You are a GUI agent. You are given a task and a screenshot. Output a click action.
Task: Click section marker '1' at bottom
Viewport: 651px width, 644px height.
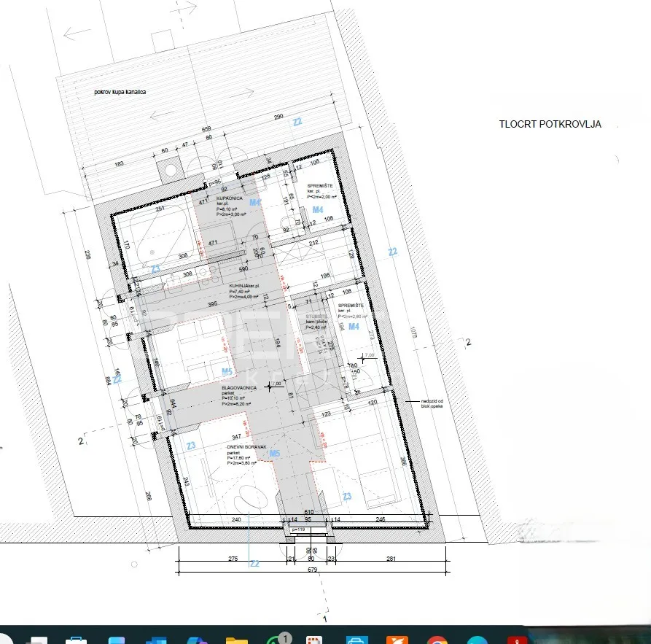[324, 619]
